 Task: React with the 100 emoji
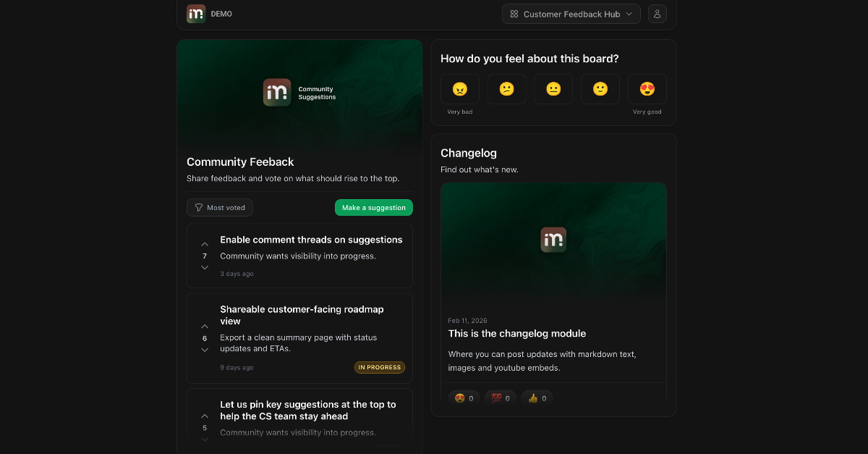pos(501,398)
